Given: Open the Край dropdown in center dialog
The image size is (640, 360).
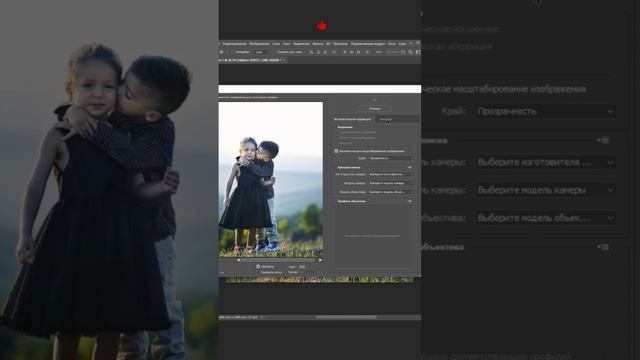Looking at the screenshot, I should 391,158.
